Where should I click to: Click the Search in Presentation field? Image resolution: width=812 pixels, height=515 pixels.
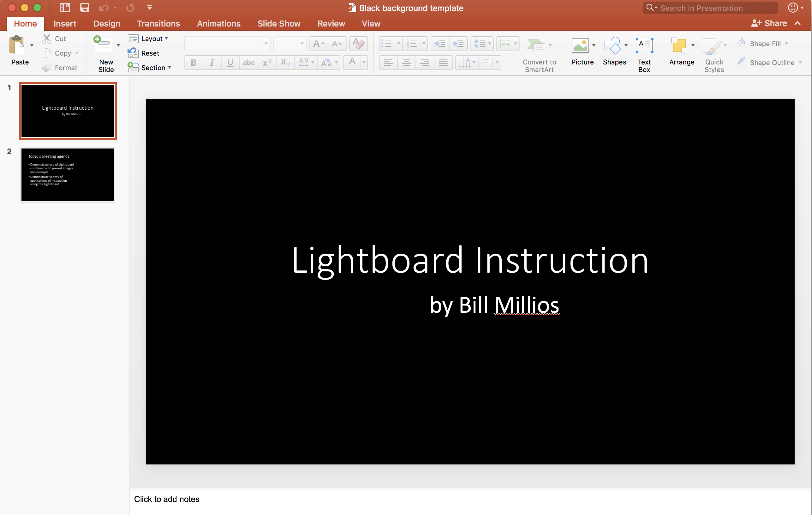coord(710,8)
